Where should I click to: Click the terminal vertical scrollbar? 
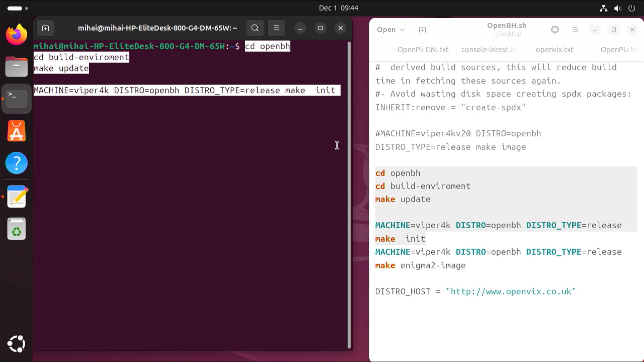pyautogui.click(x=349, y=194)
